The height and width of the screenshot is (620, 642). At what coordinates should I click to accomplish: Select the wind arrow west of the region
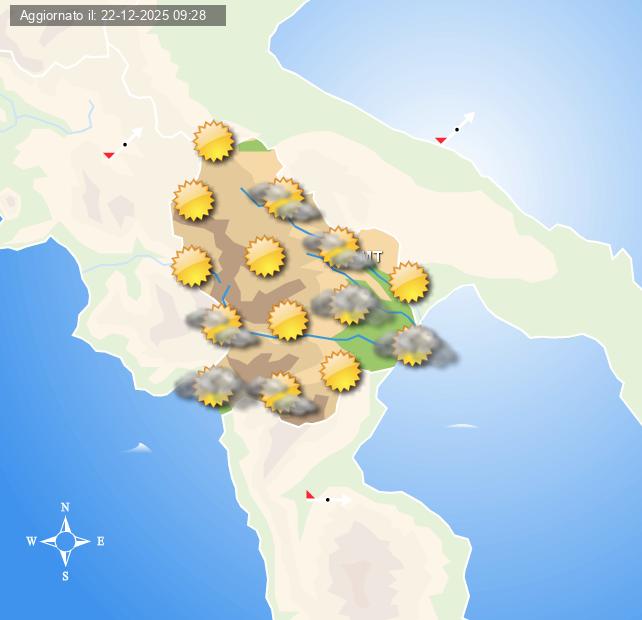pos(123,143)
